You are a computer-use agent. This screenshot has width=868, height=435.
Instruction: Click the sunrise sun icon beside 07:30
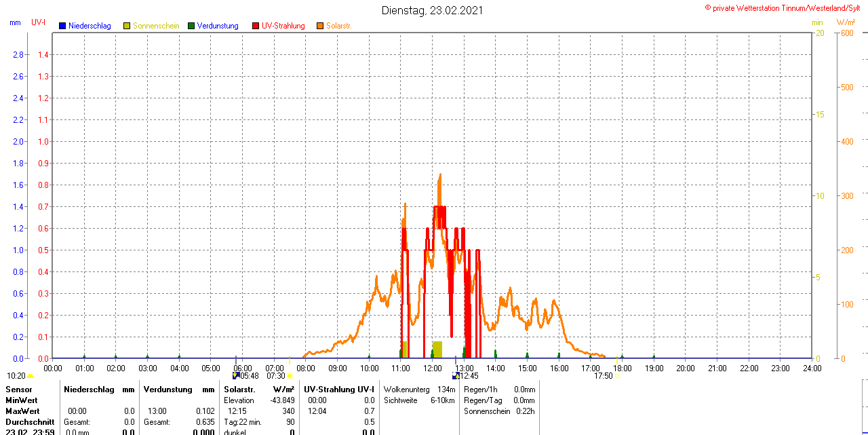[x=290, y=376]
